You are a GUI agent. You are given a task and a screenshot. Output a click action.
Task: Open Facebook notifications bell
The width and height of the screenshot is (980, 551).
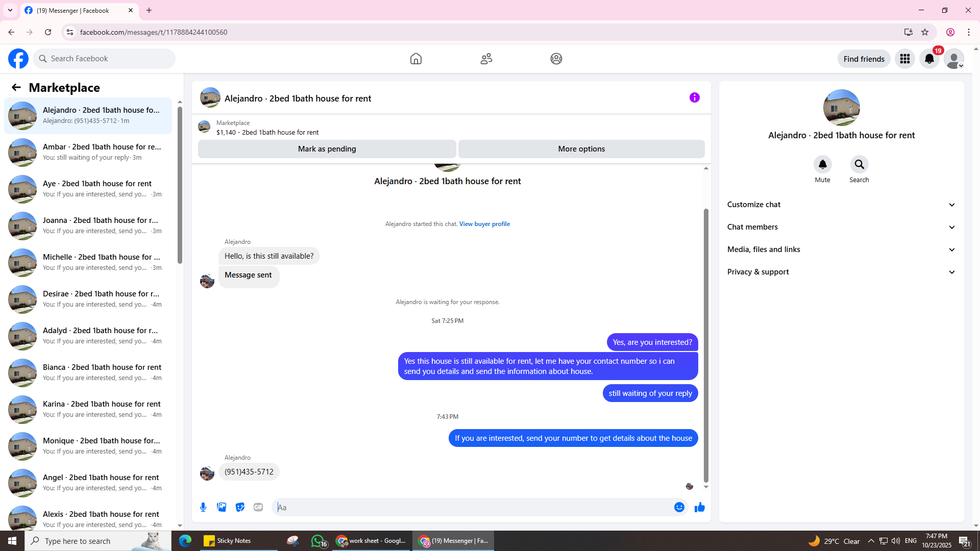coord(929,59)
